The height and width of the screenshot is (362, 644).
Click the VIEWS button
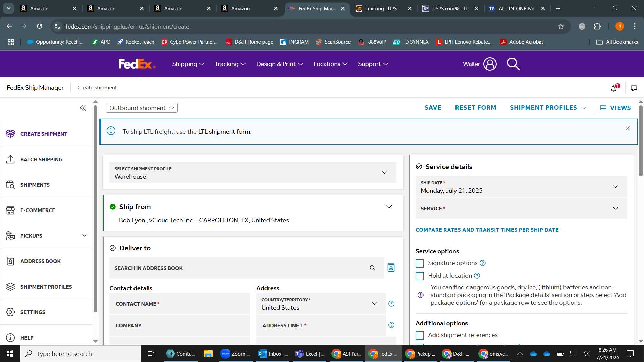pos(615,108)
